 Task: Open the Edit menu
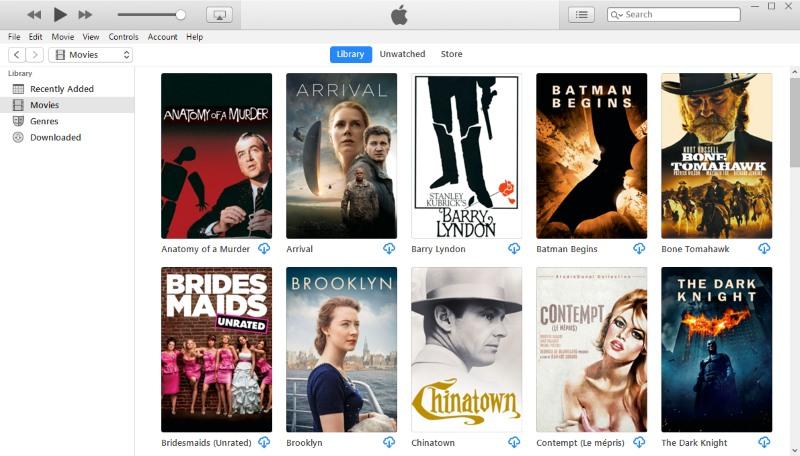35,37
